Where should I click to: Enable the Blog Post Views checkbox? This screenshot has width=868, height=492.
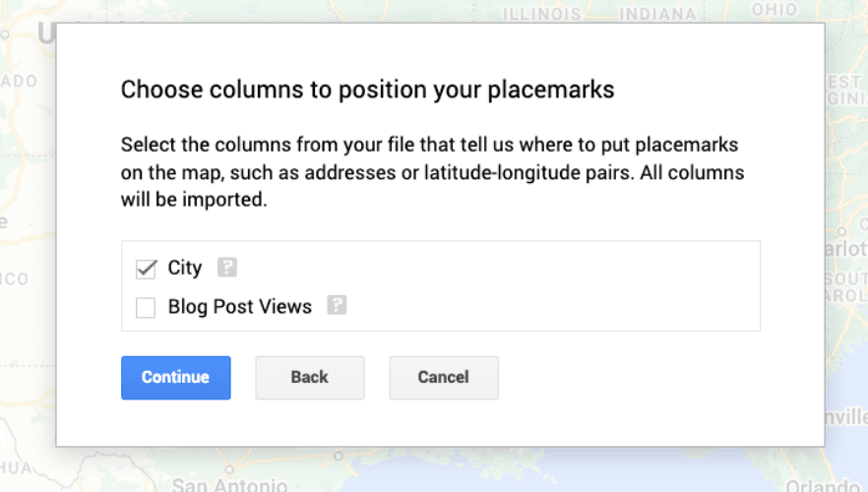point(146,308)
